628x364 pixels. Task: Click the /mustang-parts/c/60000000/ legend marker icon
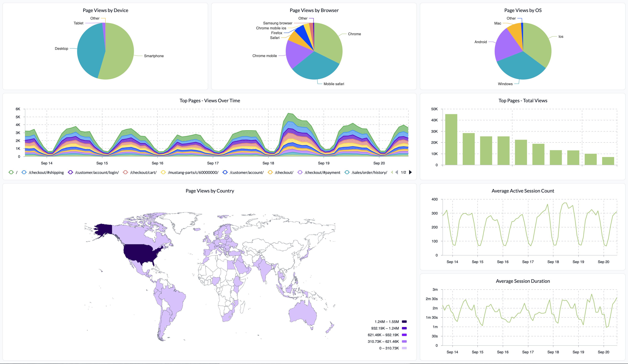pyautogui.click(x=163, y=172)
